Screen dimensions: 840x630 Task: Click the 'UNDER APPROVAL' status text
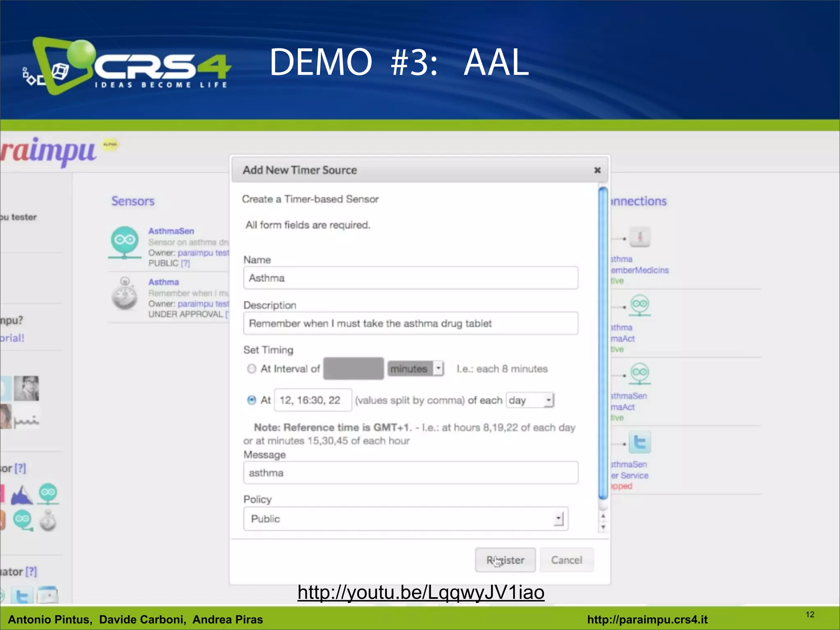click(x=185, y=314)
